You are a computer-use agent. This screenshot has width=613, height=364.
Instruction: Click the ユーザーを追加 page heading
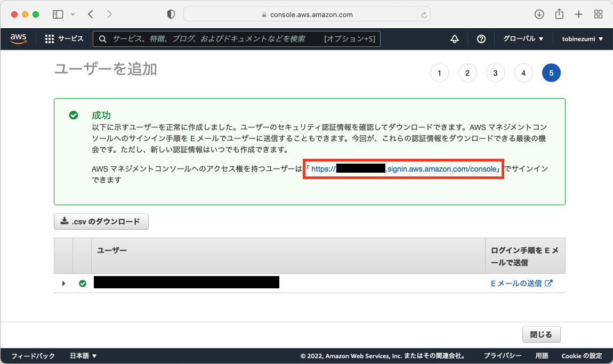coord(106,69)
